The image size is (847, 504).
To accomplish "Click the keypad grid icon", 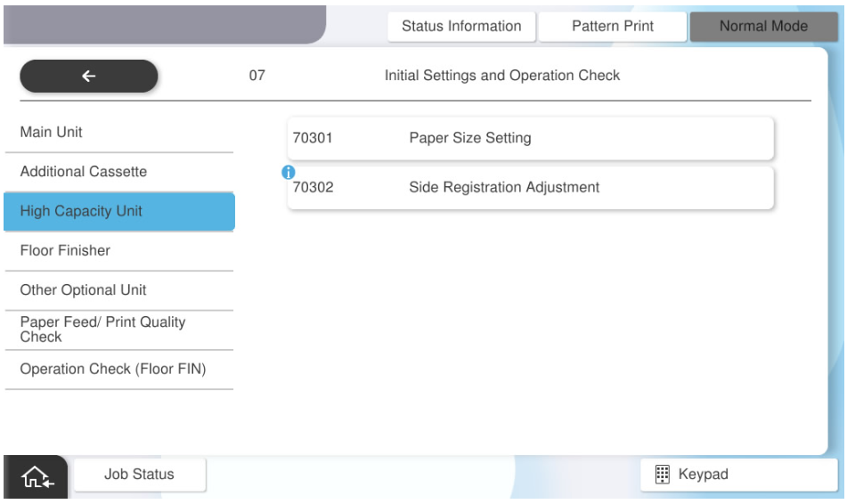I will coord(662,475).
